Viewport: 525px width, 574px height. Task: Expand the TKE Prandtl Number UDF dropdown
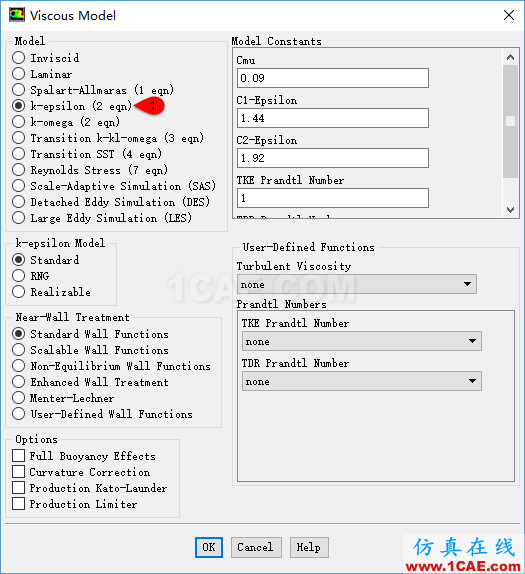click(x=361, y=341)
